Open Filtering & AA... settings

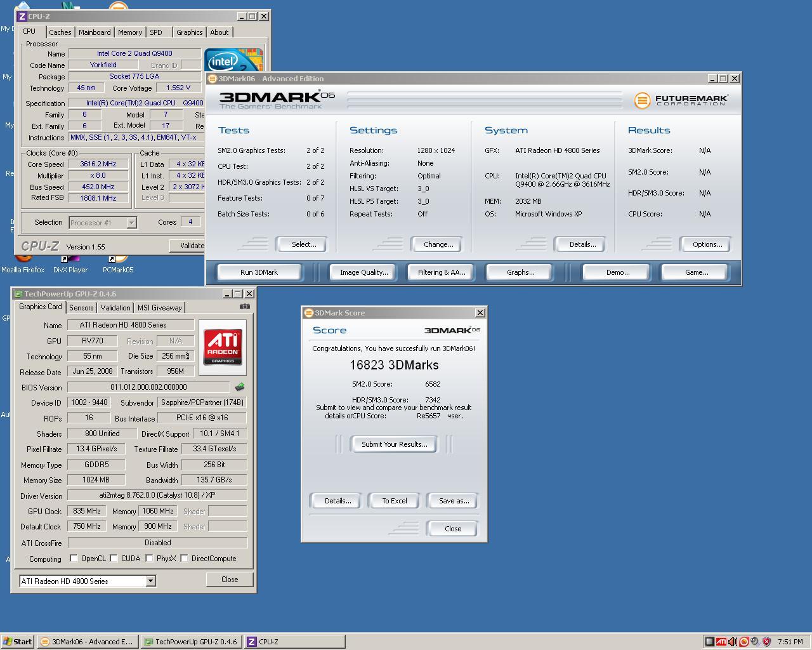tap(442, 272)
